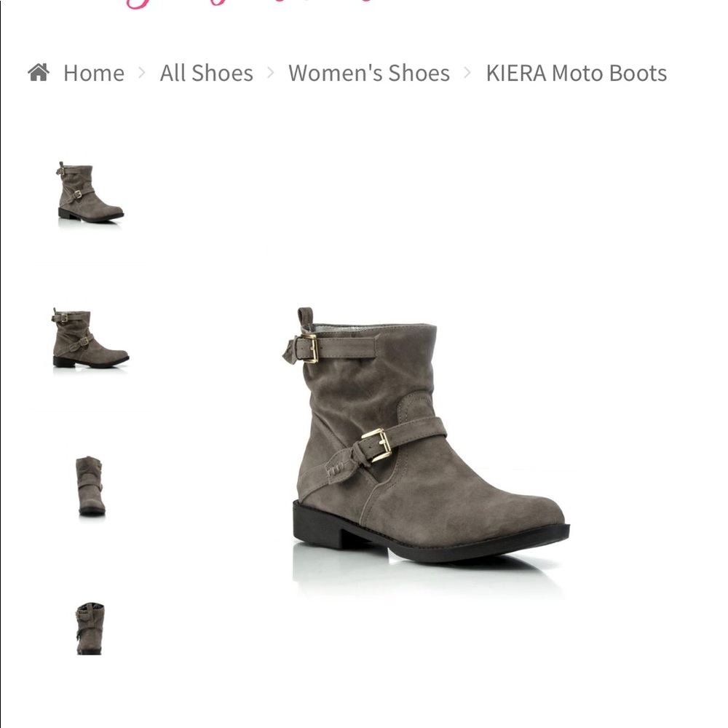The width and height of the screenshot is (728, 728).
Task: Select the second boot thumbnail with two buckles
Action: coord(90,339)
